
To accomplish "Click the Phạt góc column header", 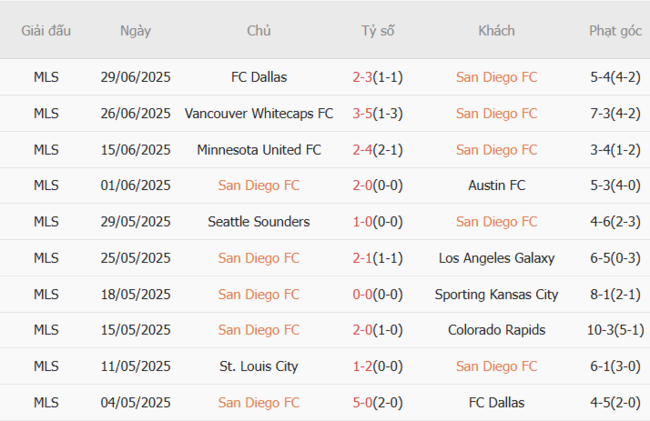I will 615,30.
